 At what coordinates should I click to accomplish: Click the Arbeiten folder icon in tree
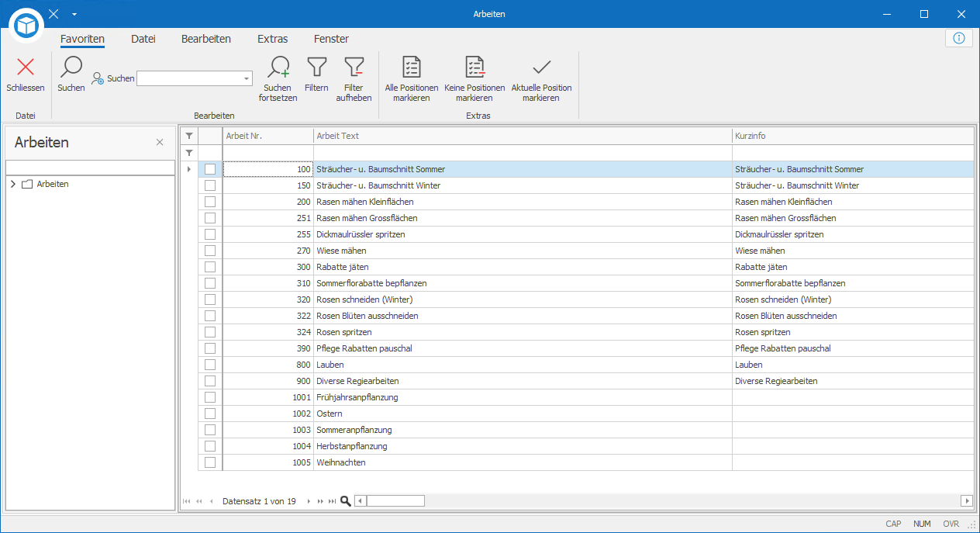[x=27, y=184]
